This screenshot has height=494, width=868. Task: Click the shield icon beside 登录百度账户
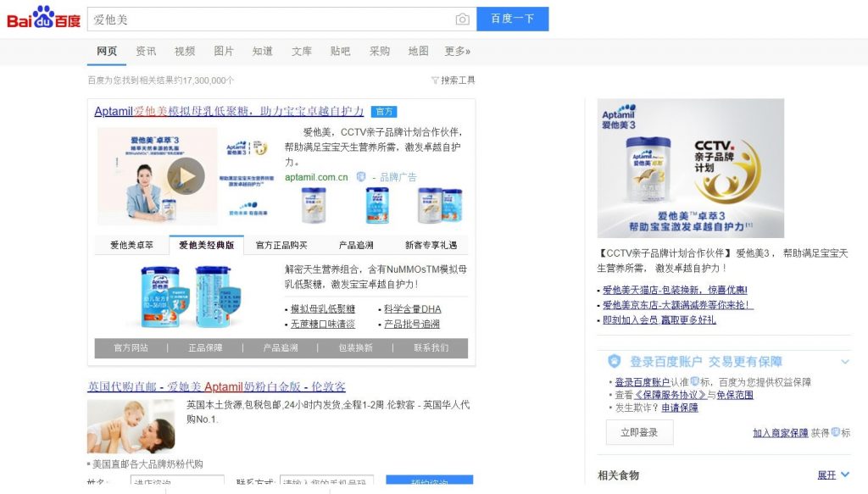614,361
